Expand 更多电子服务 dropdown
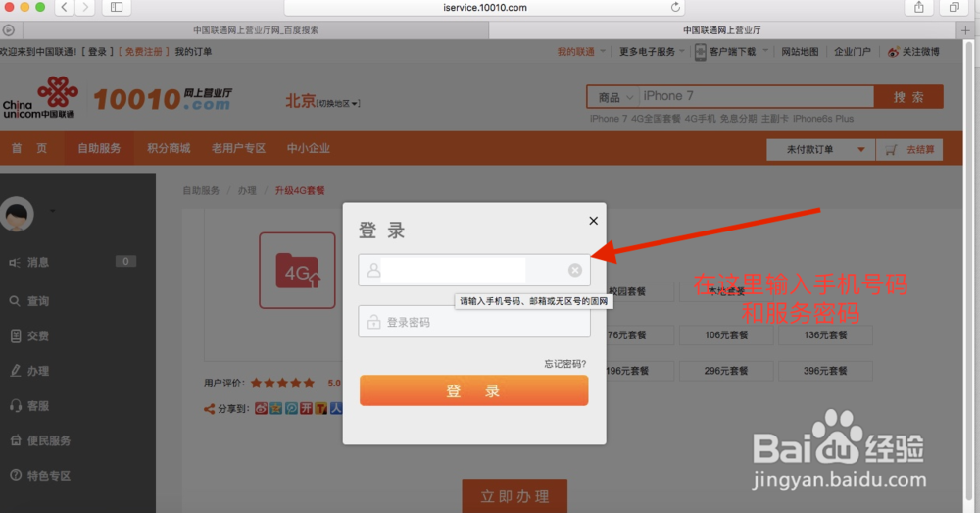 click(x=652, y=52)
